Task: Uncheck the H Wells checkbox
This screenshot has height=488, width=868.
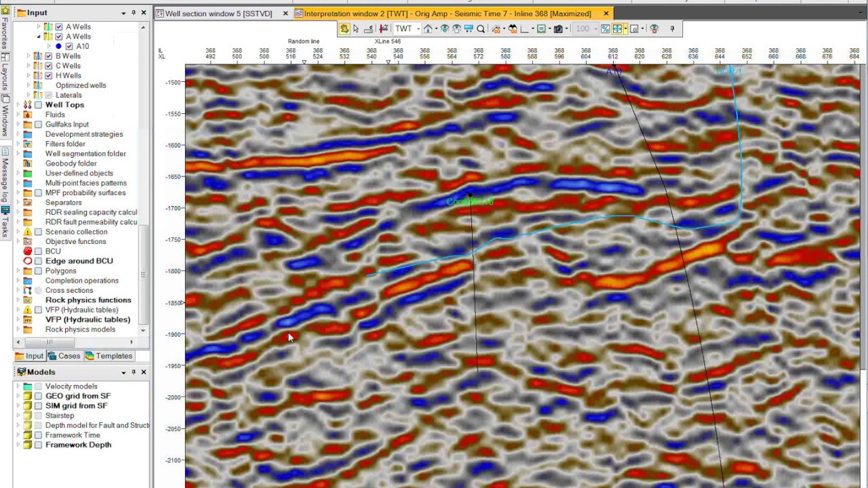Action: click(x=48, y=75)
